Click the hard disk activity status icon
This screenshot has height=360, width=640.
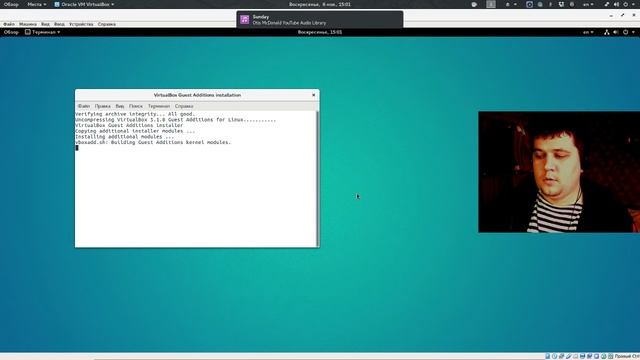548,356
